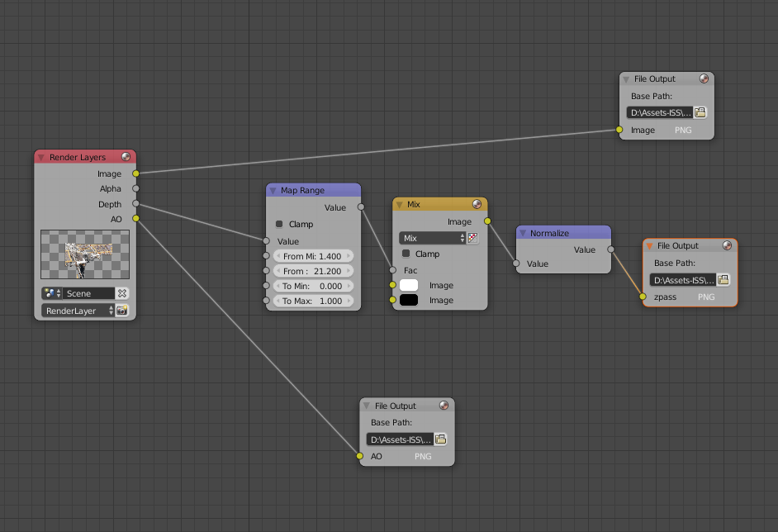Toggle preview sphere on Mix node header
Viewport: 778px width, 532px height.
477,204
